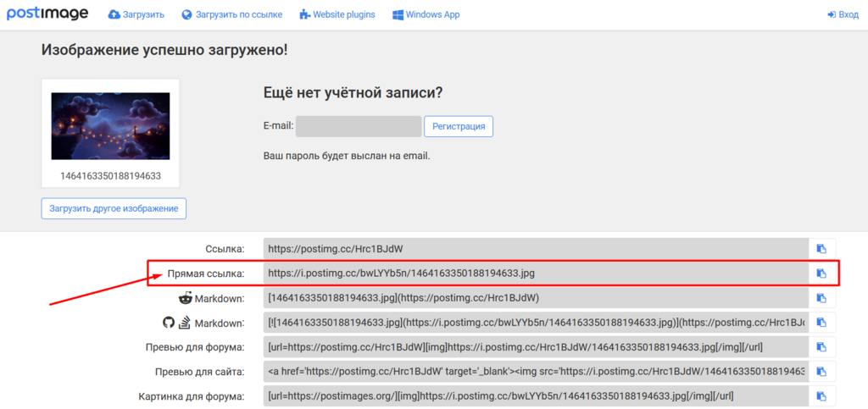Select the Ссылка postimg.cc URL field

click(x=536, y=249)
